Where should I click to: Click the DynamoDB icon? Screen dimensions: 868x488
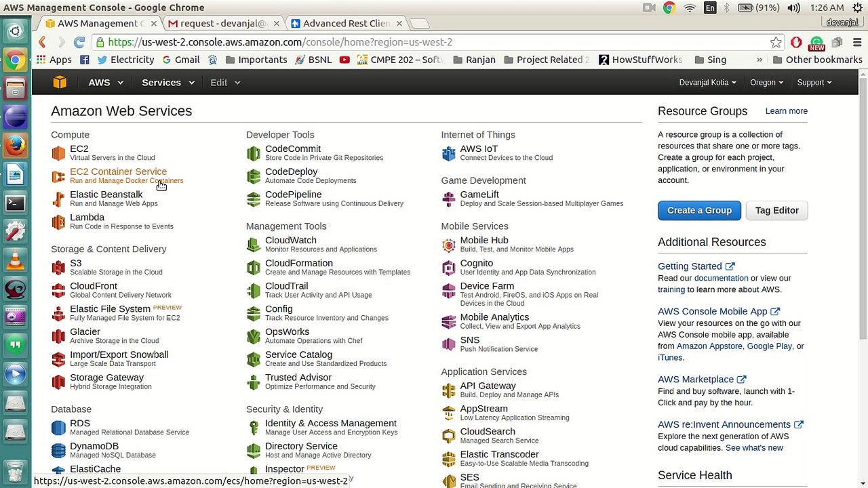pyautogui.click(x=59, y=450)
